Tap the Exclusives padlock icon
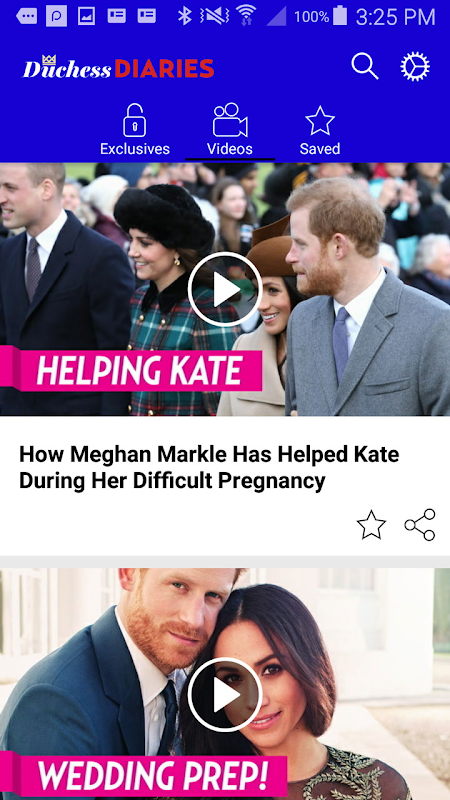The height and width of the screenshot is (800, 450). click(135, 120)
